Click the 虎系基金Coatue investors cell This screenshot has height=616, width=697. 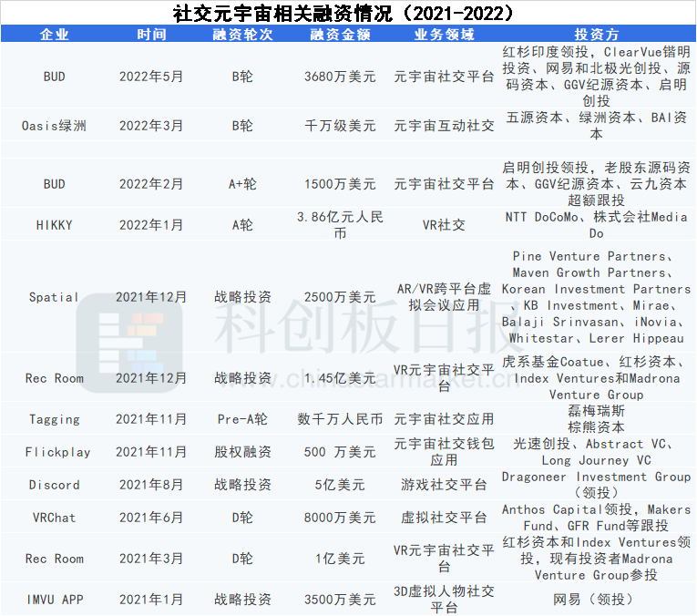pyautogui.click(x=597, y=378)
